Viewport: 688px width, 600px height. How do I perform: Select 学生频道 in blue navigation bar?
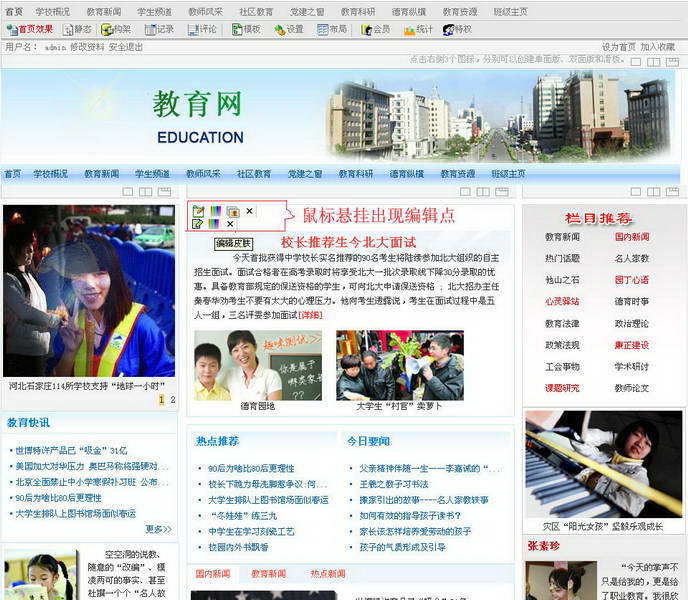[x=152, y=174]
